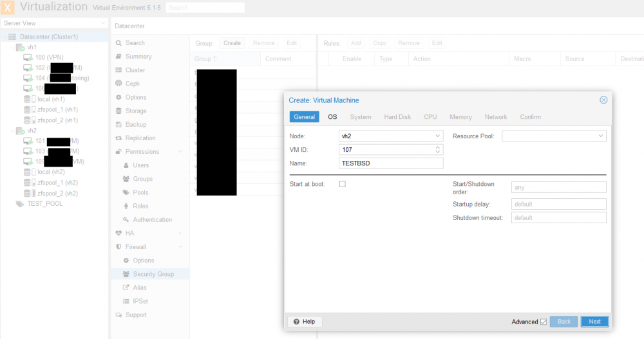The image size is (644, 339).
Task: Click the Permissions unlock icon
Action: click(118, 152)
